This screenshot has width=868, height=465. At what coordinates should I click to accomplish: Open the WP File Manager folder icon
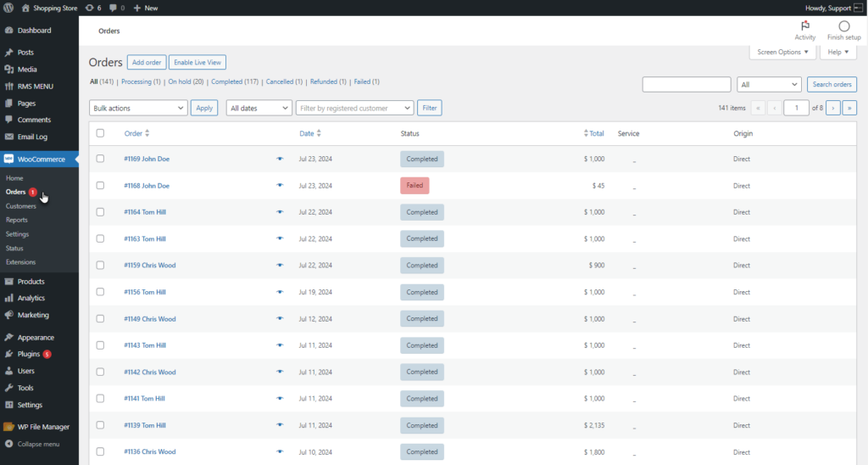pos(8,427)
